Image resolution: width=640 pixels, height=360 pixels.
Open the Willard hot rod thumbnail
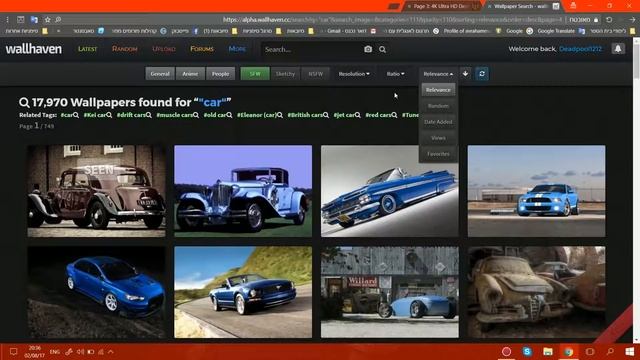pos(389,292)
